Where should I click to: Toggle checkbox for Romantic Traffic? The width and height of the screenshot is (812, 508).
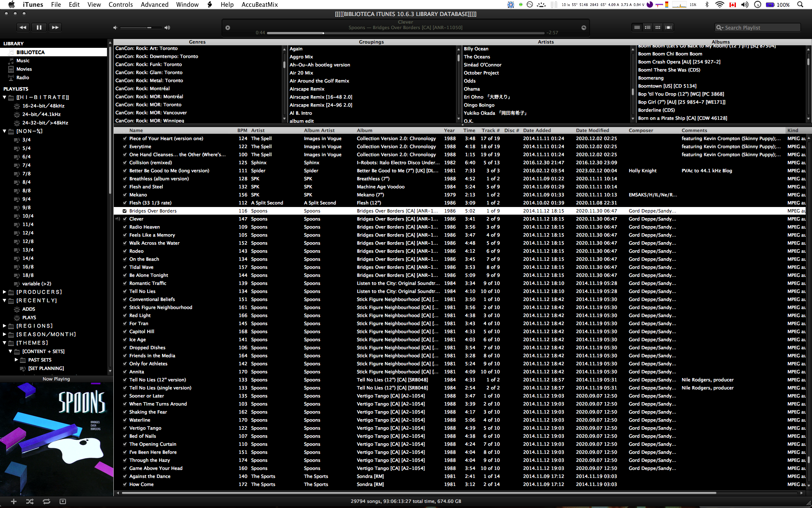tap(125, 283)
